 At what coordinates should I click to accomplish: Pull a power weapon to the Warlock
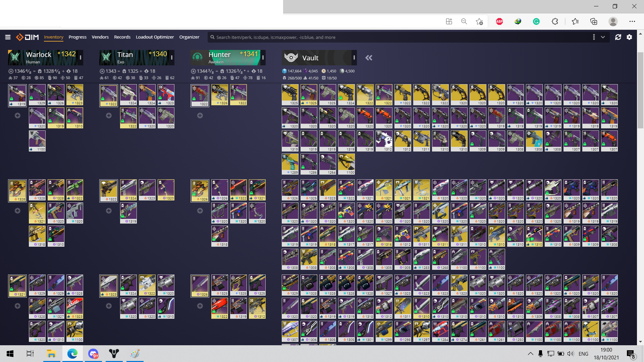coord(17,306)
